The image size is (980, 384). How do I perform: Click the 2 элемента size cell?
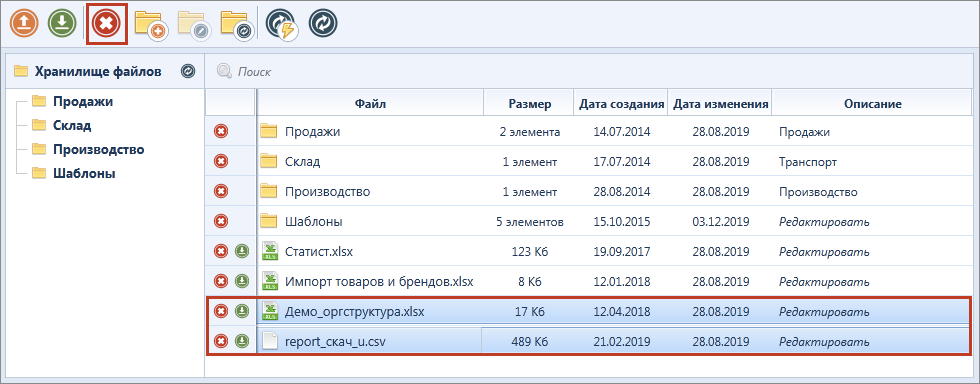530,132
